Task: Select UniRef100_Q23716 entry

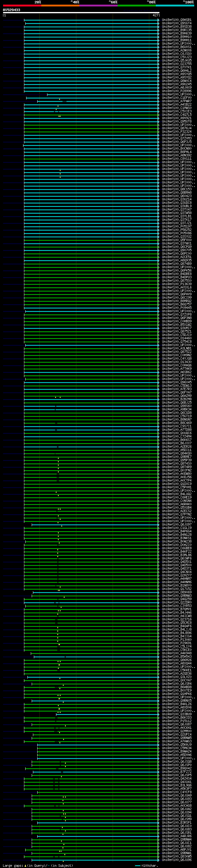Action: point(176,619)
